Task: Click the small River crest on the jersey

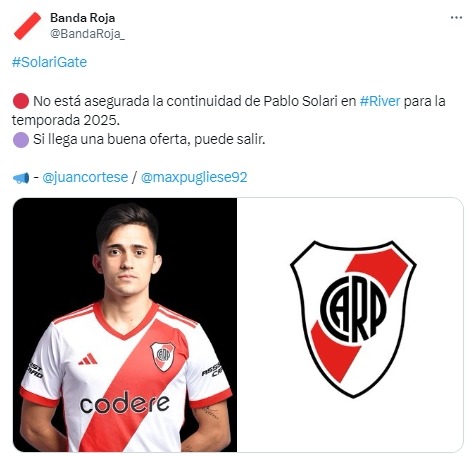Action: coord(163,356)
